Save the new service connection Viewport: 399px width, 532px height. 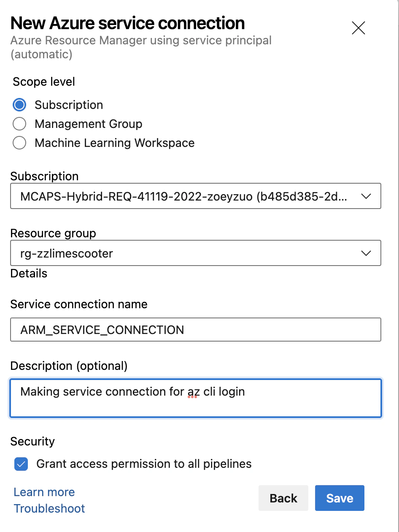tap(339, 498)
